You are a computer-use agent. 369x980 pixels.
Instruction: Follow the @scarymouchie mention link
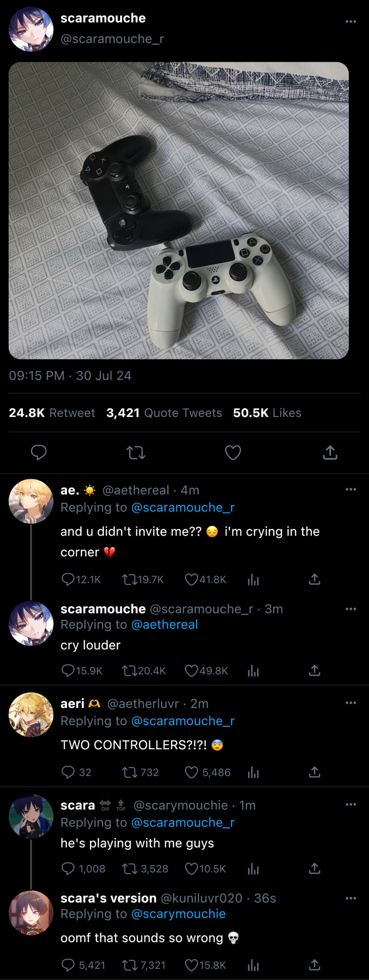pyautogui.click(x=178, y=914)
